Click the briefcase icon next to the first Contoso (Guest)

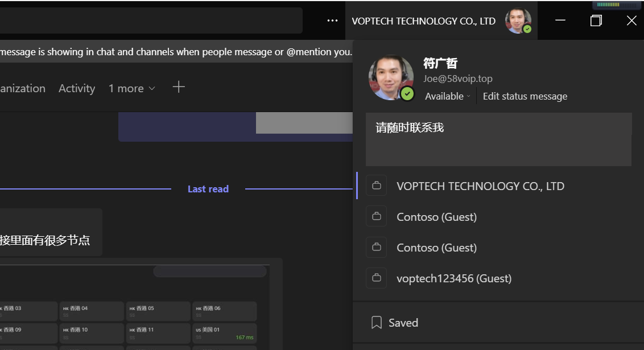coord(376,216)
